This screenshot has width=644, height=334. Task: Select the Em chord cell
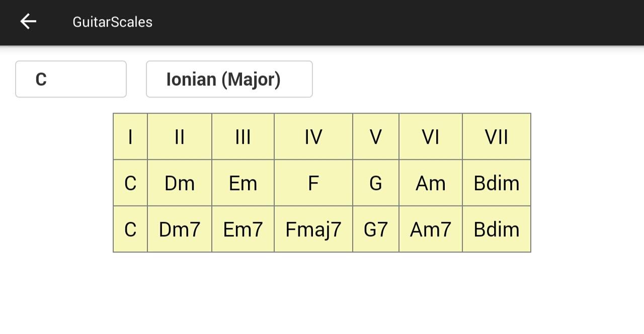[x=243, y=183]
